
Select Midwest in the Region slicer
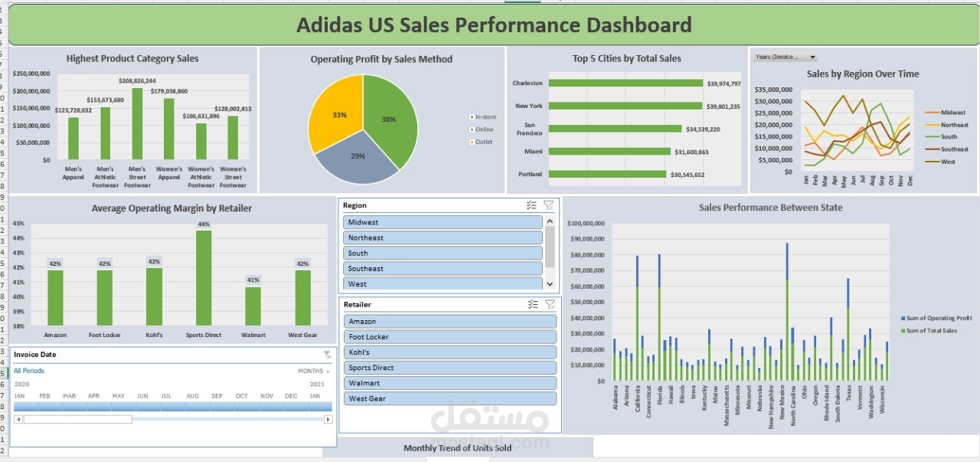pyautogui.click(x=443, y=222)
